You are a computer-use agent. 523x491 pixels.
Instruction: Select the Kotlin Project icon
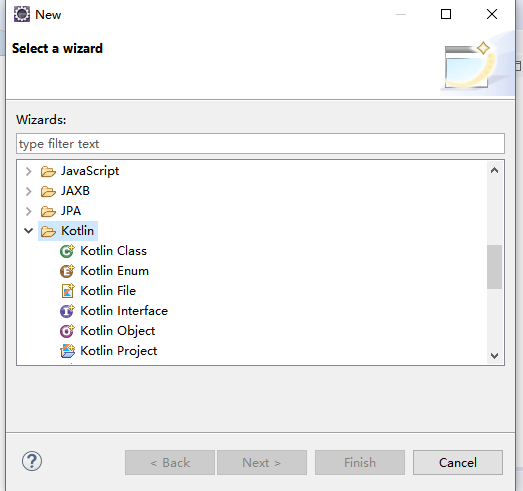[x=68, y=351]
